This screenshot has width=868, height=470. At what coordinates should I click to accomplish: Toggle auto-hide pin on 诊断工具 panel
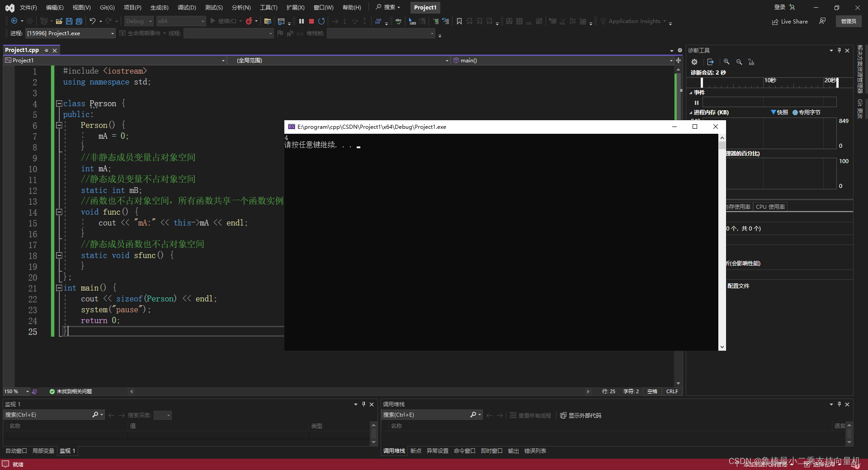point(839,50)
